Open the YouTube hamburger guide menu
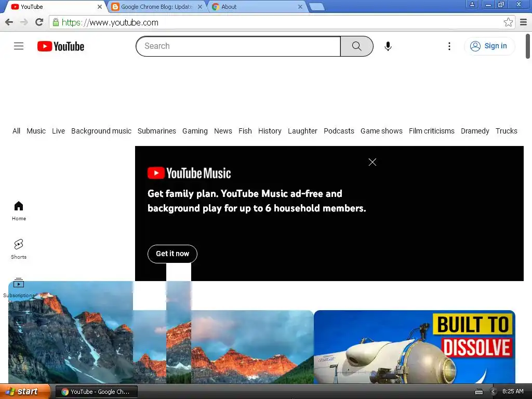Screen dimensions: 532x399 coord(19,46)
